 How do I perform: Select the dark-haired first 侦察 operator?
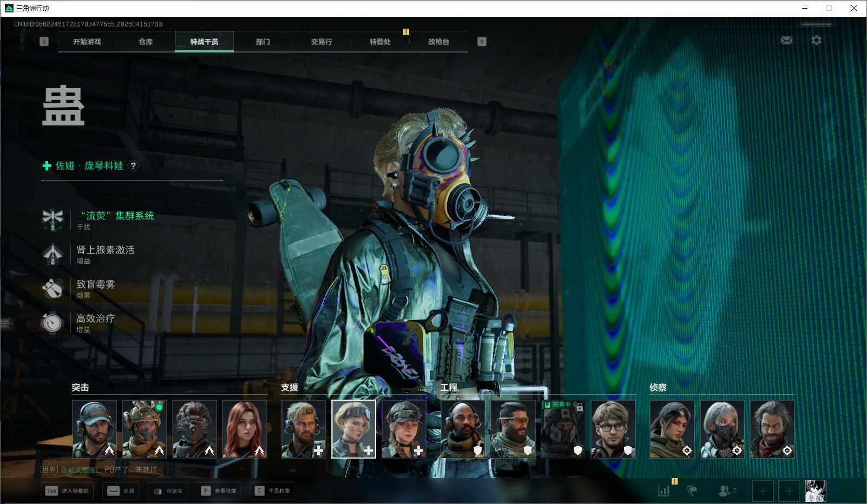tap(672, 429)
